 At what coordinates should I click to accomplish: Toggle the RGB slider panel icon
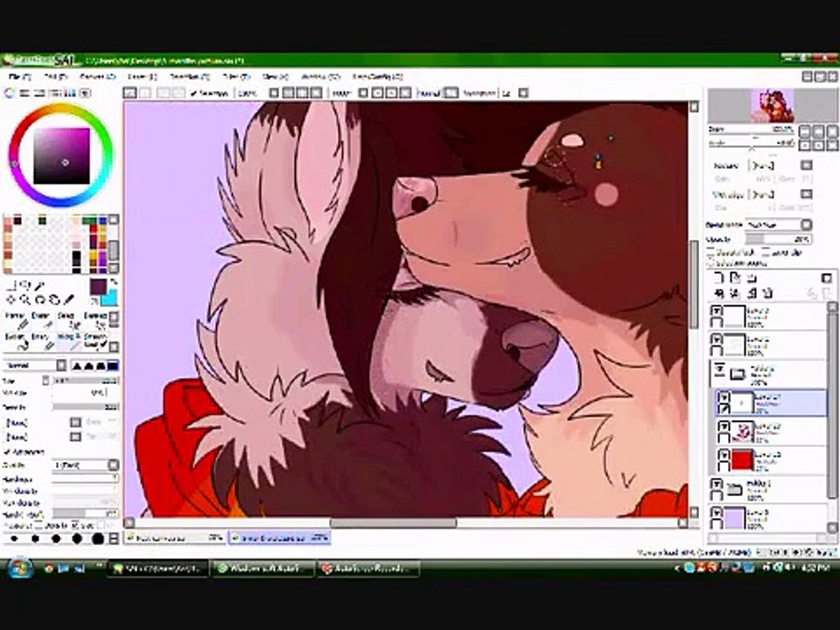tap(24, 93)
